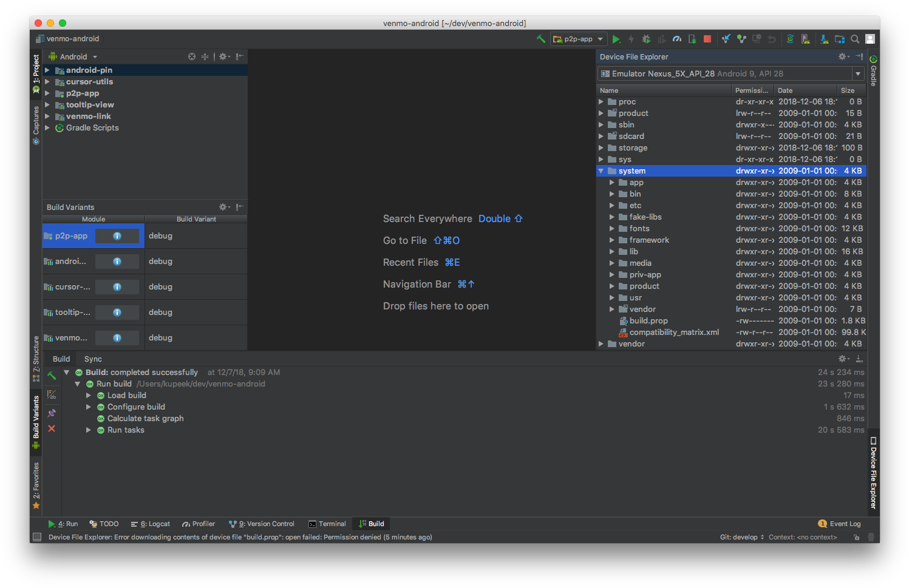Toggle Device File Explorer side tab
The height and width of the screenshot is (588, 909).
point(873,473)
